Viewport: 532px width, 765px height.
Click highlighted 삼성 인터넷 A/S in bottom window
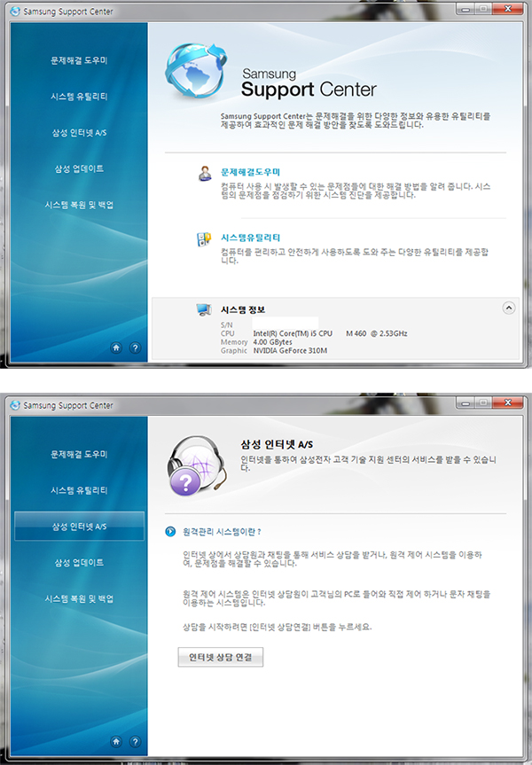point(79,526)
